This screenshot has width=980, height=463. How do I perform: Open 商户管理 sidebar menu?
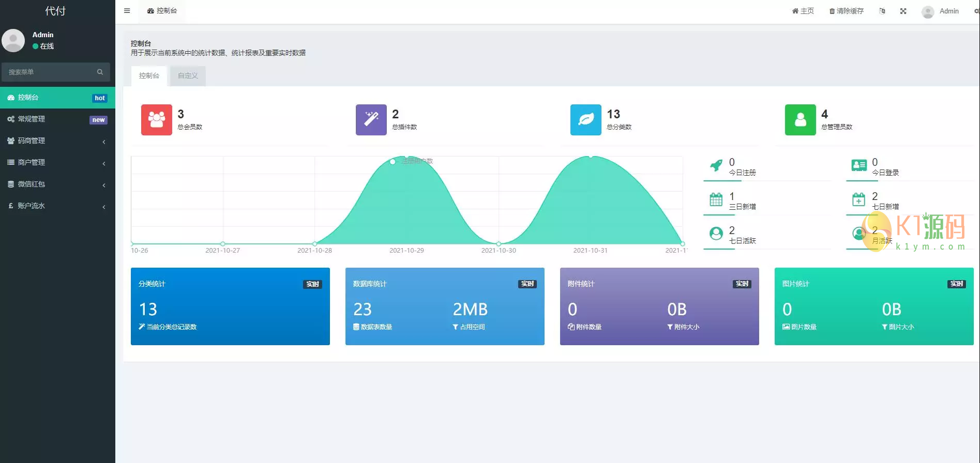(57, 163)
